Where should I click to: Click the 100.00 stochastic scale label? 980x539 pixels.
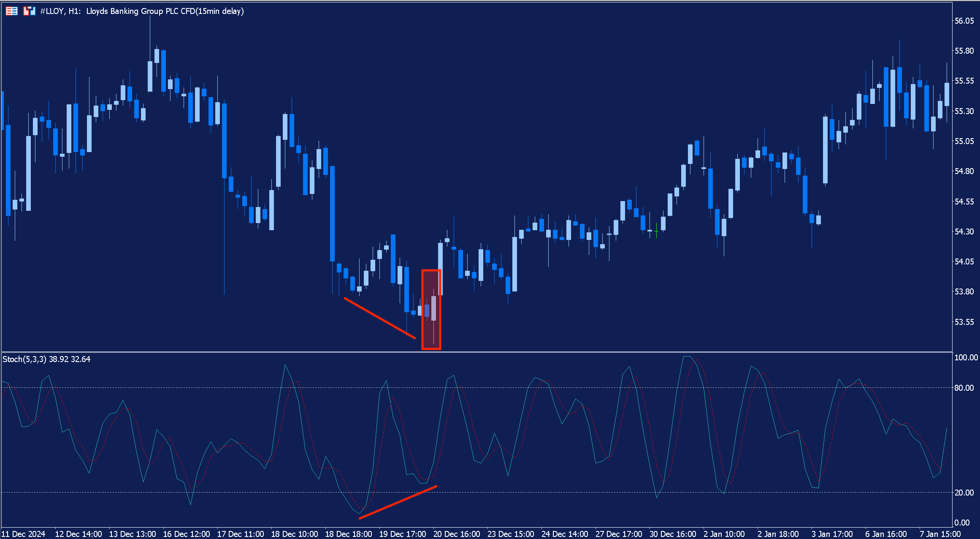click(x=966, y=357)
